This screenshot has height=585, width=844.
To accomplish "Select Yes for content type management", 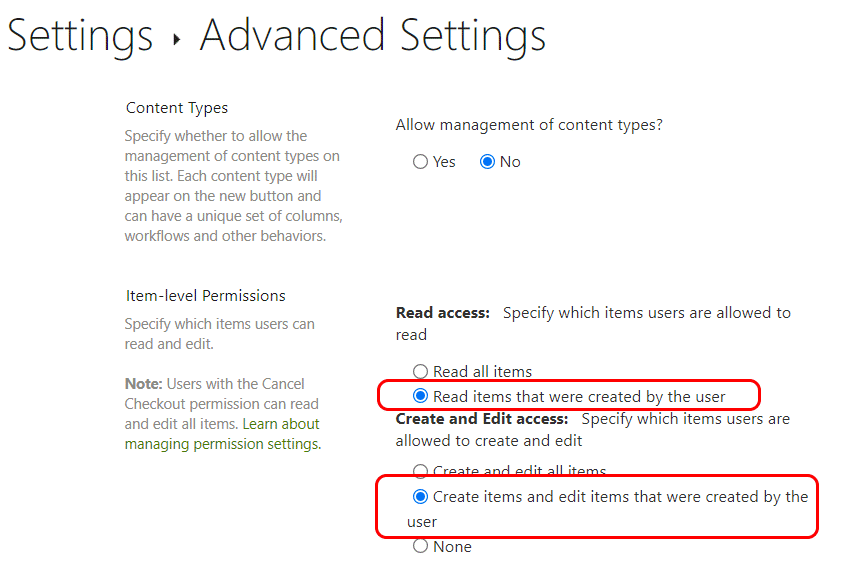I will coord(421,162).
